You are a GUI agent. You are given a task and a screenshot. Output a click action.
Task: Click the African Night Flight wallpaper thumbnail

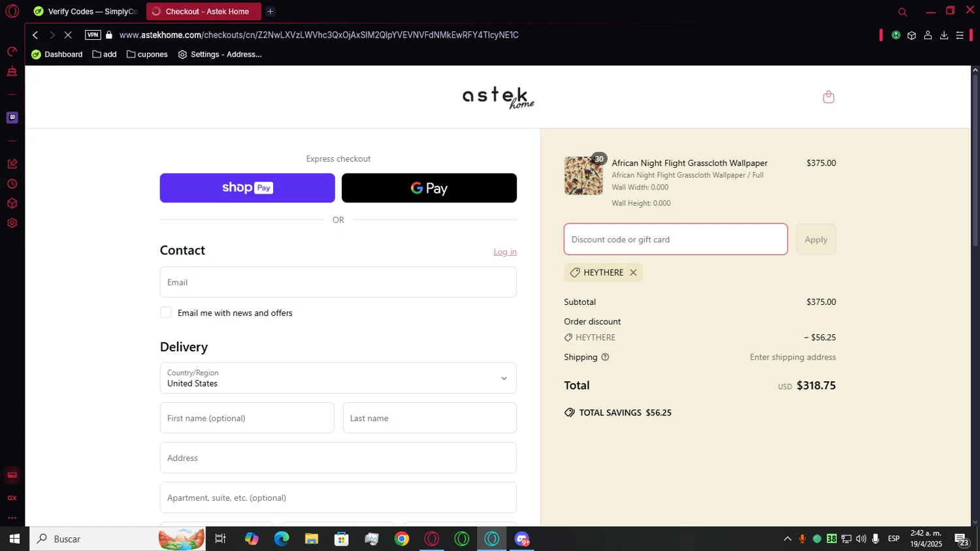pyautogui.click(x=583, y=176)
